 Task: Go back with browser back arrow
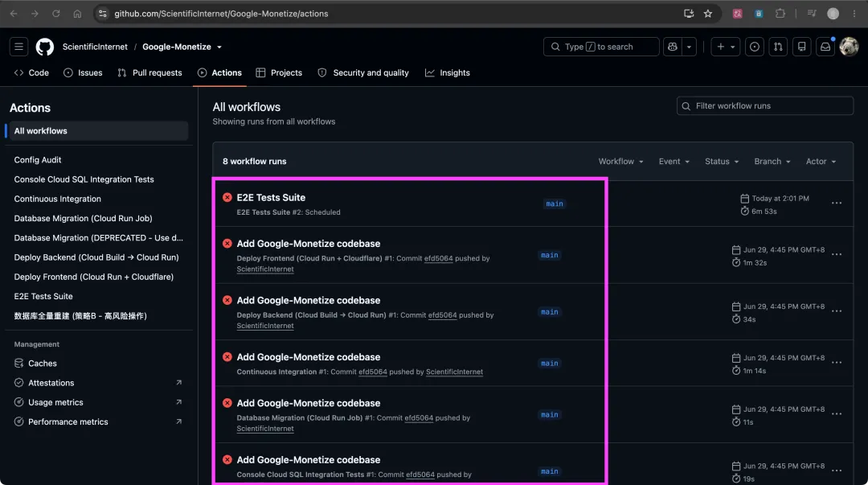14,14
